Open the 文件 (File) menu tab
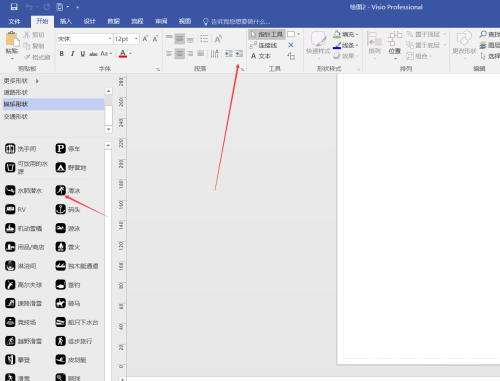500x381 pixels. pyautogui.click(x=14, y=22)
